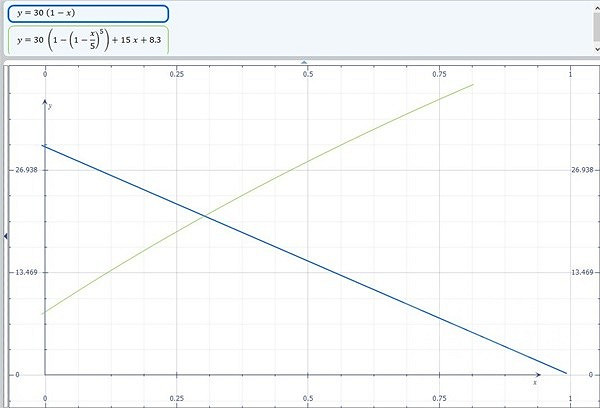The width and height of the screenshot is (600, 408).
Task: Click the 0.75 mark on top ruler
Action: [439, 74]
